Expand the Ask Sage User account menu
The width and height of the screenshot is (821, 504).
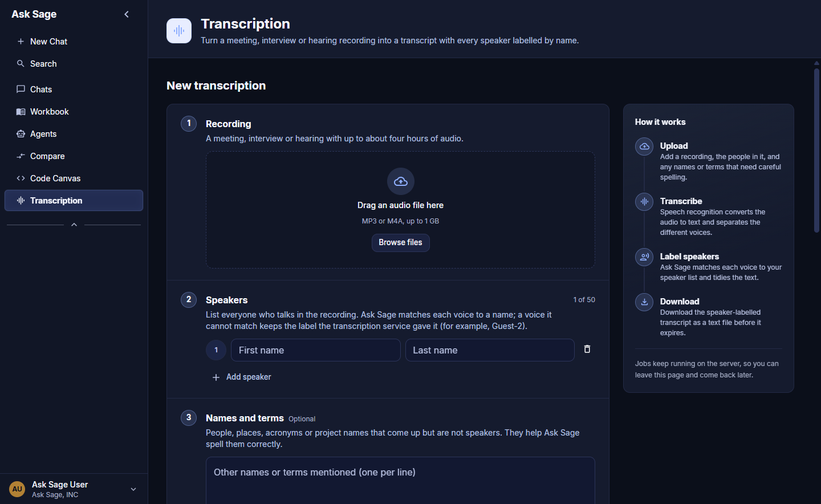133,489
